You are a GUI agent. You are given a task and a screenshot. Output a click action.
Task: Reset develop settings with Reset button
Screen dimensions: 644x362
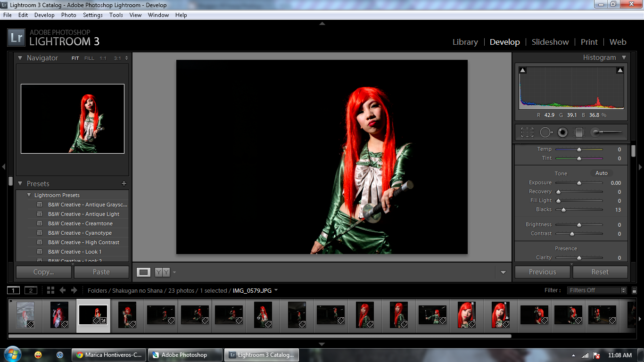click(x=600, y=272)
